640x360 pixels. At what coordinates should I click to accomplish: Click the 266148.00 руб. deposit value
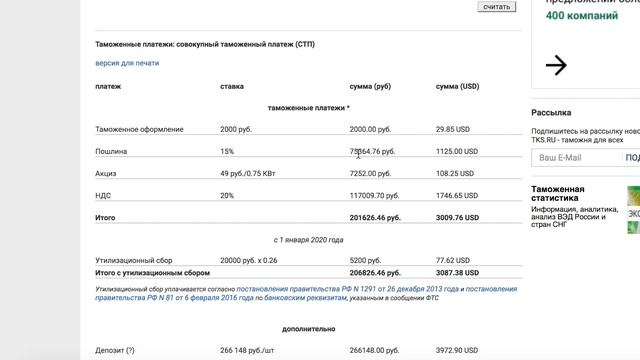coord(374,350)
